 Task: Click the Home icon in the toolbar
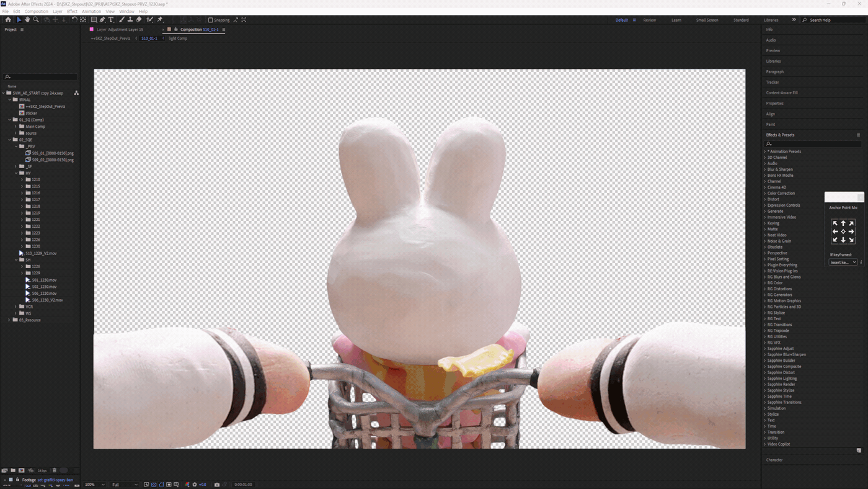click(8, 20)
